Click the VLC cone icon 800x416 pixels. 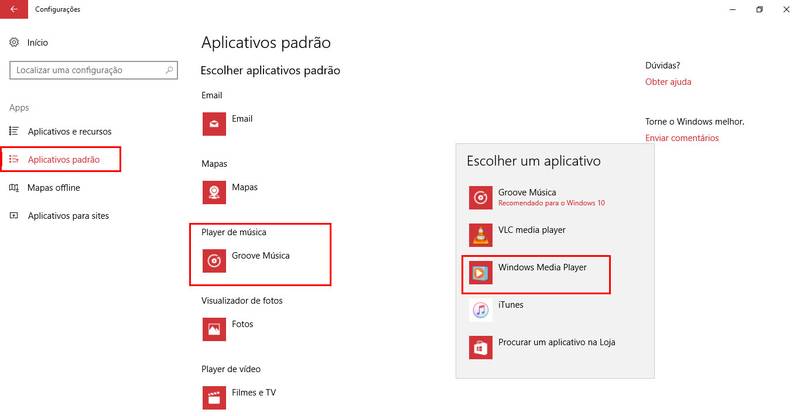pos(481,235)
